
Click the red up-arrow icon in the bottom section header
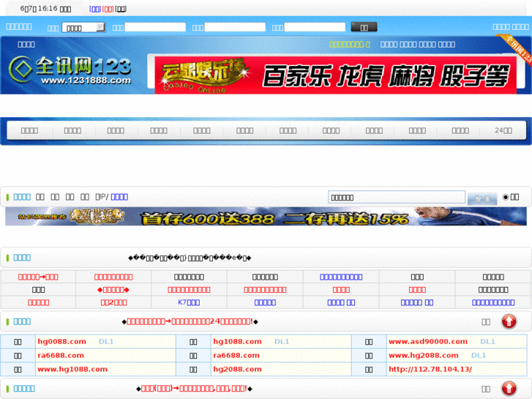[x=509, y=389]
